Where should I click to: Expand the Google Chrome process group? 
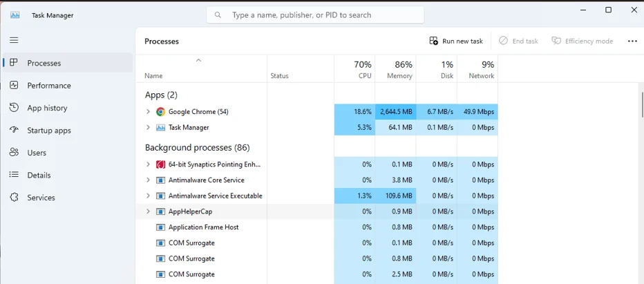[x=149, y=112]
